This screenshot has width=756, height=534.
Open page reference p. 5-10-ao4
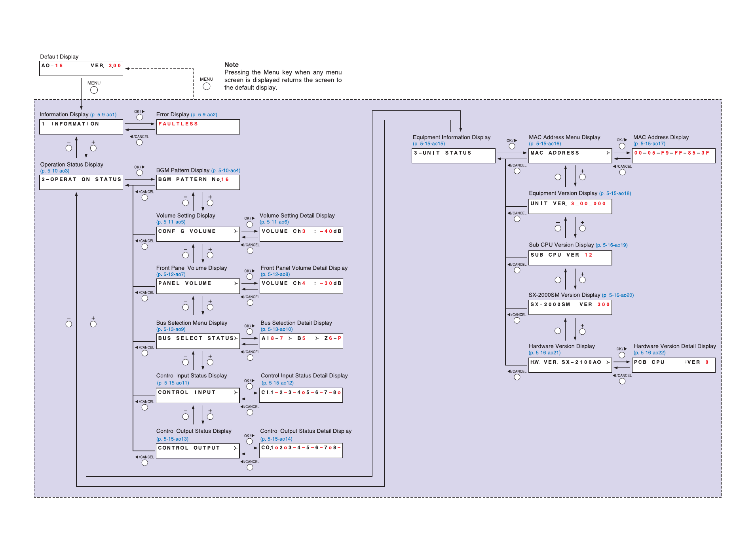[226, 170]
